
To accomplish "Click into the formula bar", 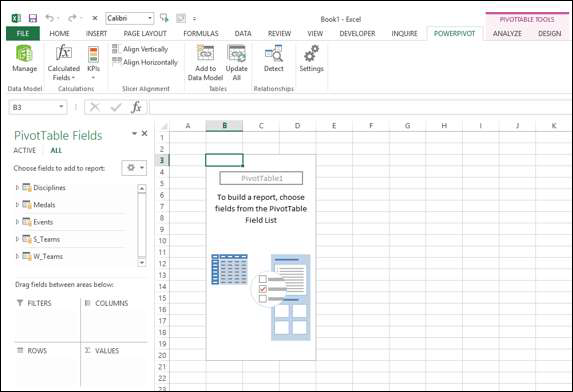I will (360, 107).
